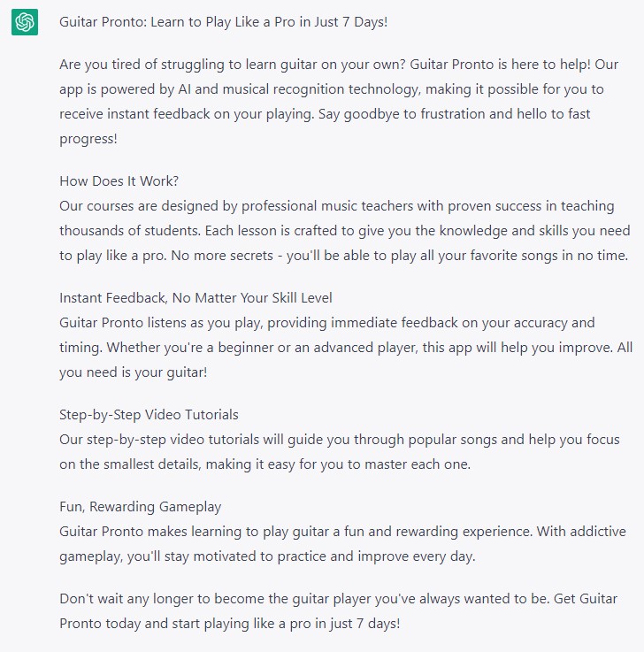
Task: Click the line 'Our courses are designed by professional music teachers'
Action: click(x=337, y=206)
